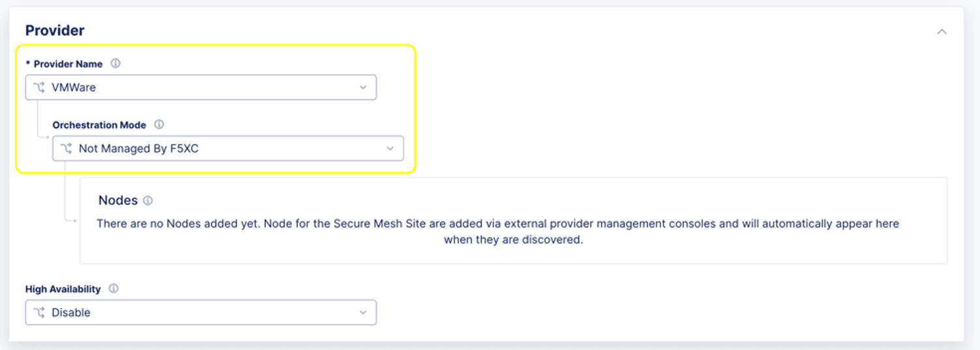Click the Provider Name field label
980x350 pixels.
(68, 64)
